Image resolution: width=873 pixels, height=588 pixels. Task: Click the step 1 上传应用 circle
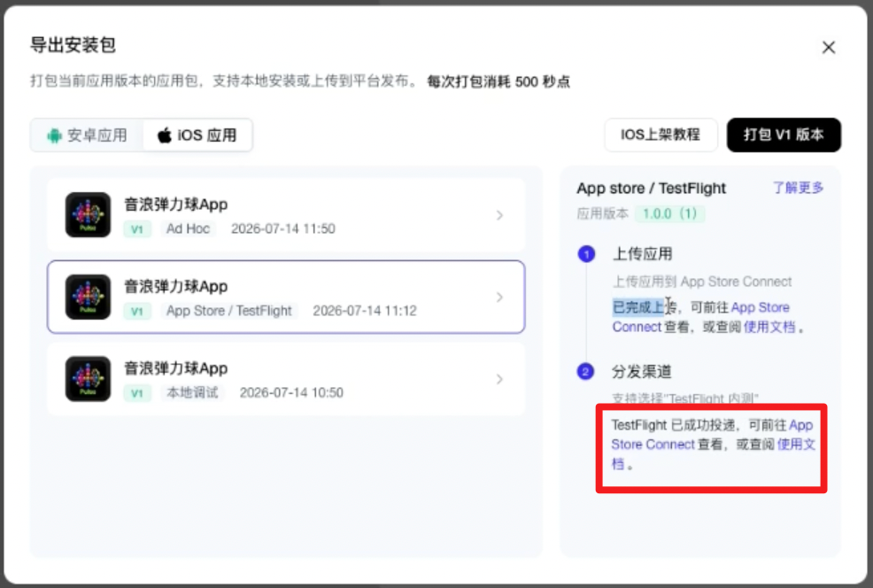pyautogui.click(x=586, y=254)
